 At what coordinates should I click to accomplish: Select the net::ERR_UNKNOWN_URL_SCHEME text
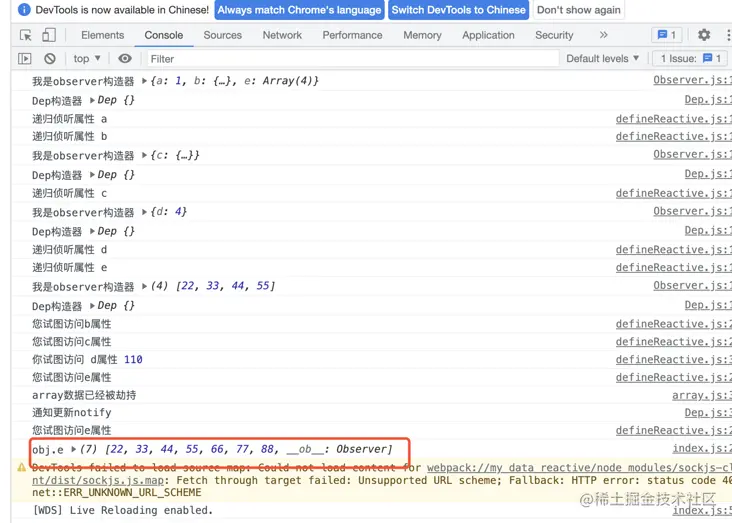117,493
